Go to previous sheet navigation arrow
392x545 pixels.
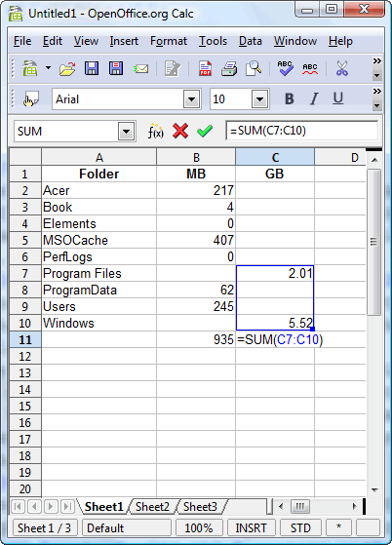[x=34, y=506]
